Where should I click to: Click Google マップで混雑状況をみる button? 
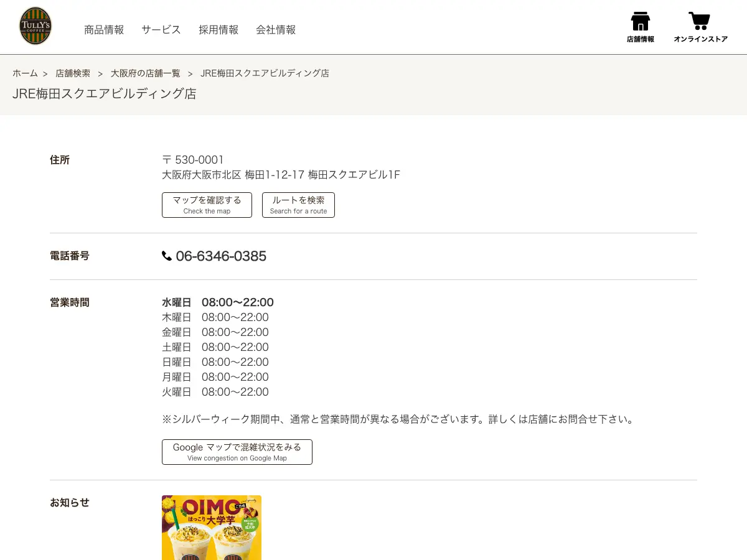point(237,452)
